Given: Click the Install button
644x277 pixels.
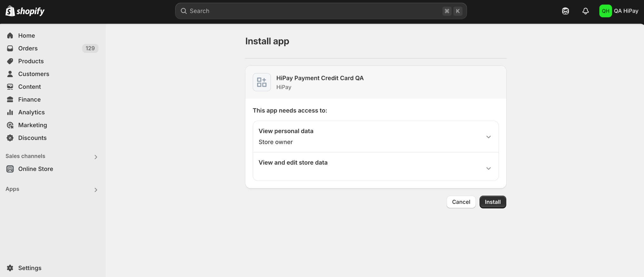Looking at the screenshot, I should click(493, 202).
